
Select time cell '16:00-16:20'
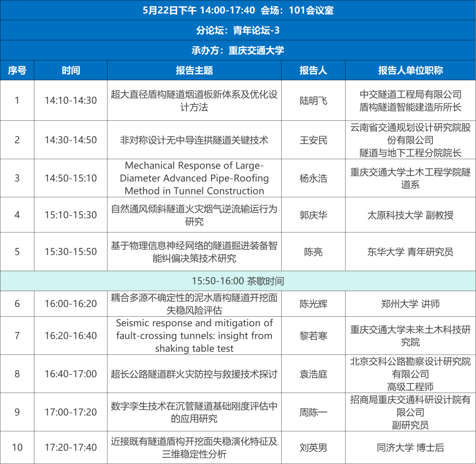(71, 303)
